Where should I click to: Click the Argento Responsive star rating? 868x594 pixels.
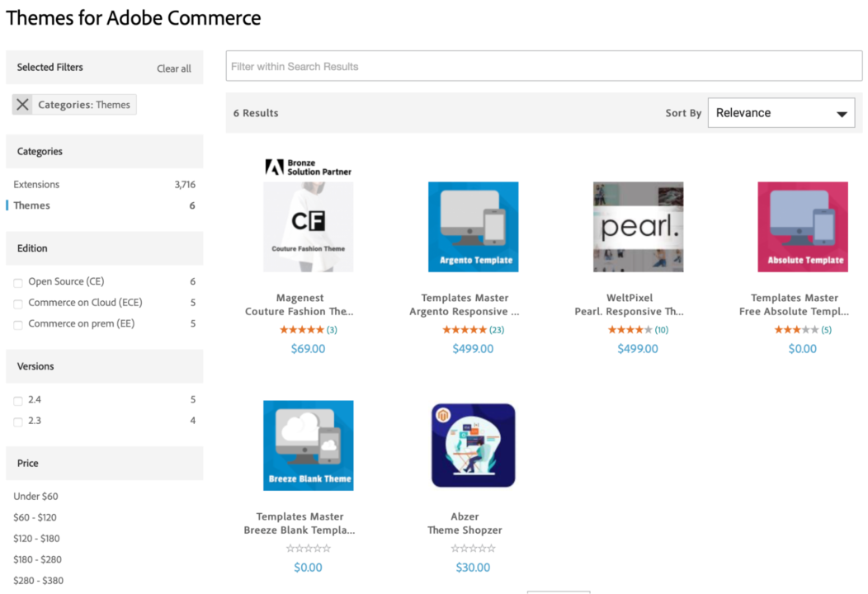(465, 329)
